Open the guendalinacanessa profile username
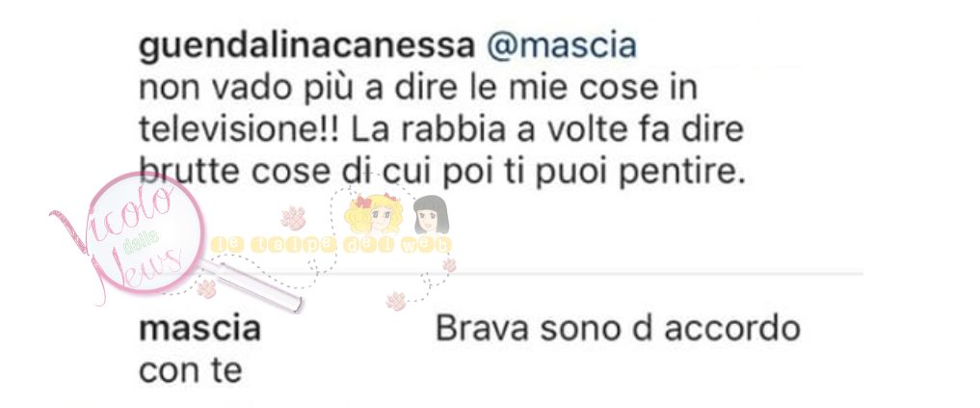The width and height of the screenshot is (980, 408). (x=306, y=47)
